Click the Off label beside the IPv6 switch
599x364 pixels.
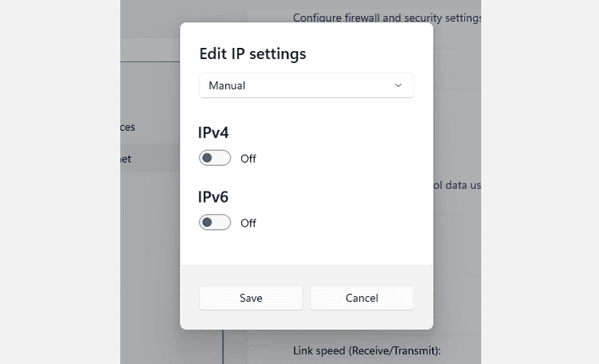(248, 224)
